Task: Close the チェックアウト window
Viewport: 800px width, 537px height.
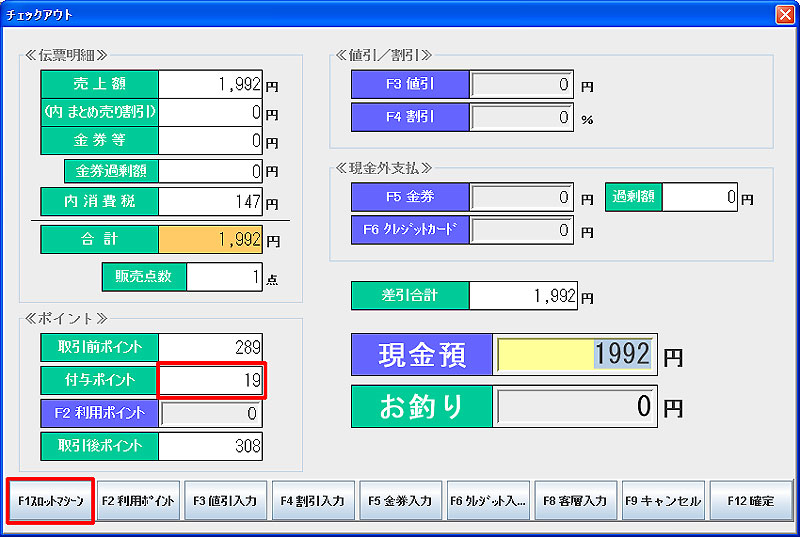Action: pos(784,15)
